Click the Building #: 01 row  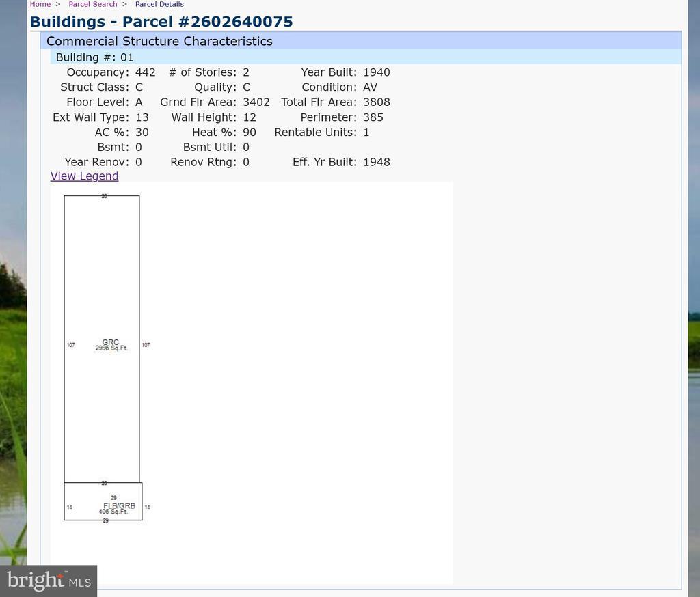click(x=94, y=57)
